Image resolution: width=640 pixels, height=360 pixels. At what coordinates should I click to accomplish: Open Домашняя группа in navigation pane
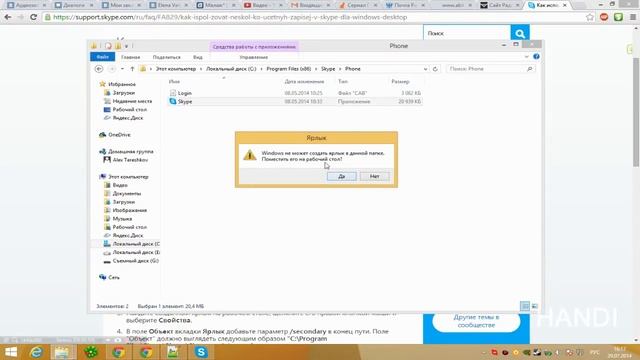[x=130, y=151]
